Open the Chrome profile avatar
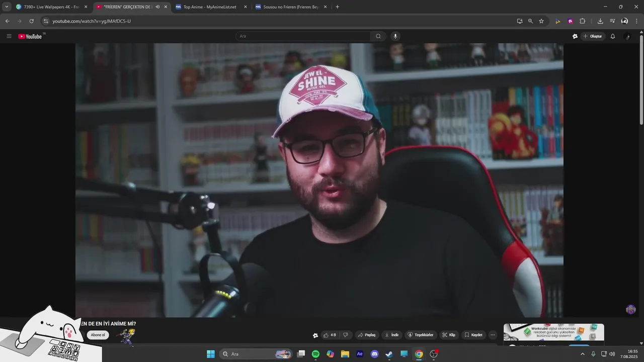 (x=624, y=21)
